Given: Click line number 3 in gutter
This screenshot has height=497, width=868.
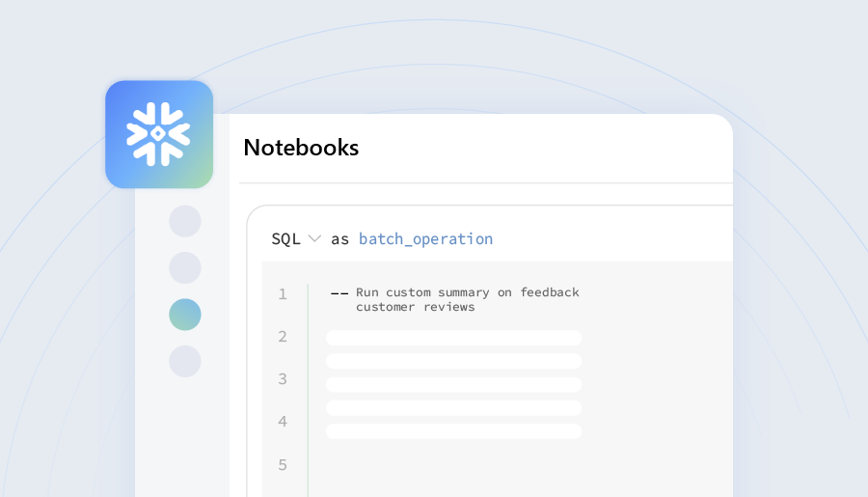Looking at the screenshot, I should 283,379.
